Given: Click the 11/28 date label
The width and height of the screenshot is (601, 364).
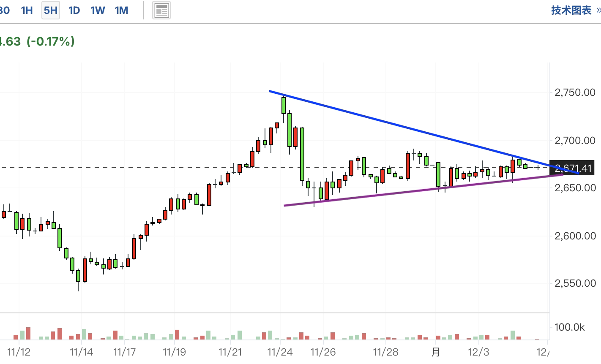Looking at the screenshot, I should coord(385,352).
